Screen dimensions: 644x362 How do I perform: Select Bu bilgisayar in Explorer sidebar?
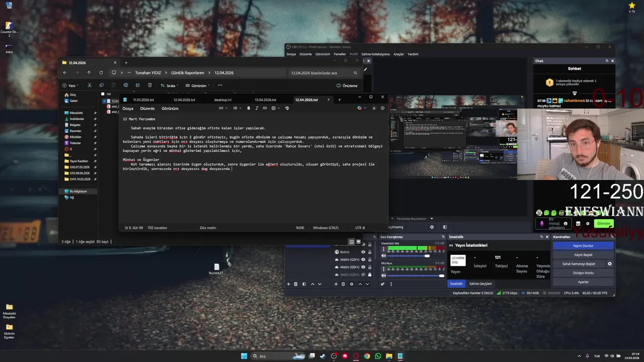pos(78,191)
